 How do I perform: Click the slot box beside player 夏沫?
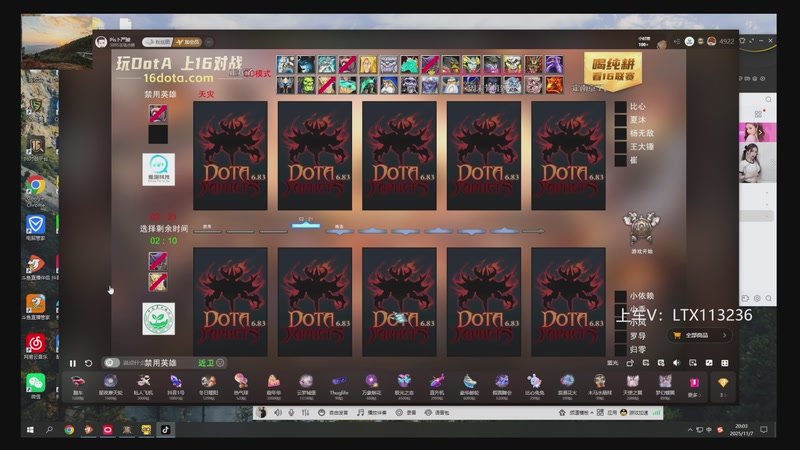point(620,120)
